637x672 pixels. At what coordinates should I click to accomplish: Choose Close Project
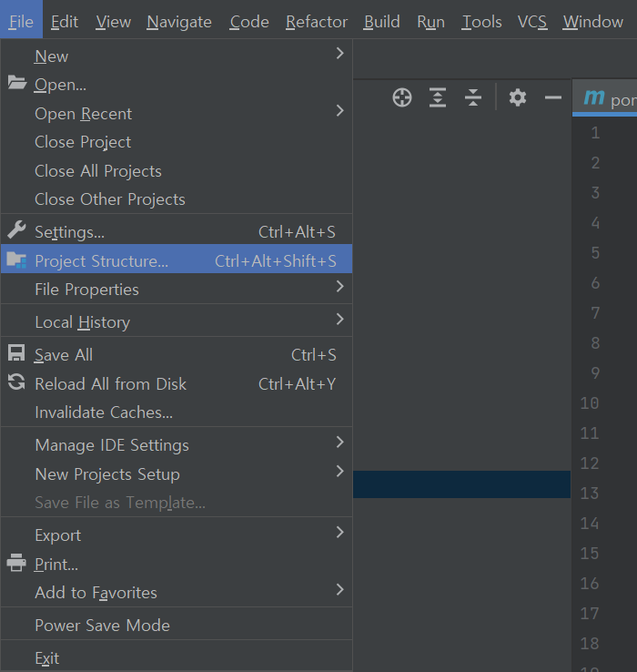177,142
